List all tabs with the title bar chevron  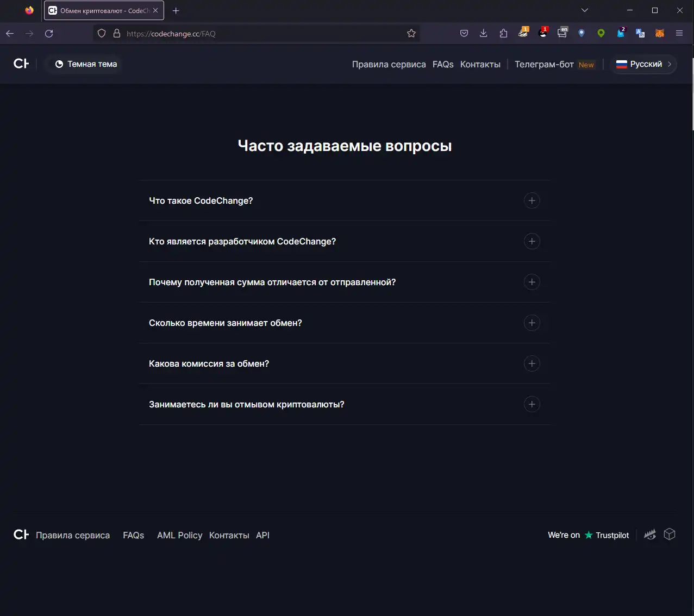point(585,10)
